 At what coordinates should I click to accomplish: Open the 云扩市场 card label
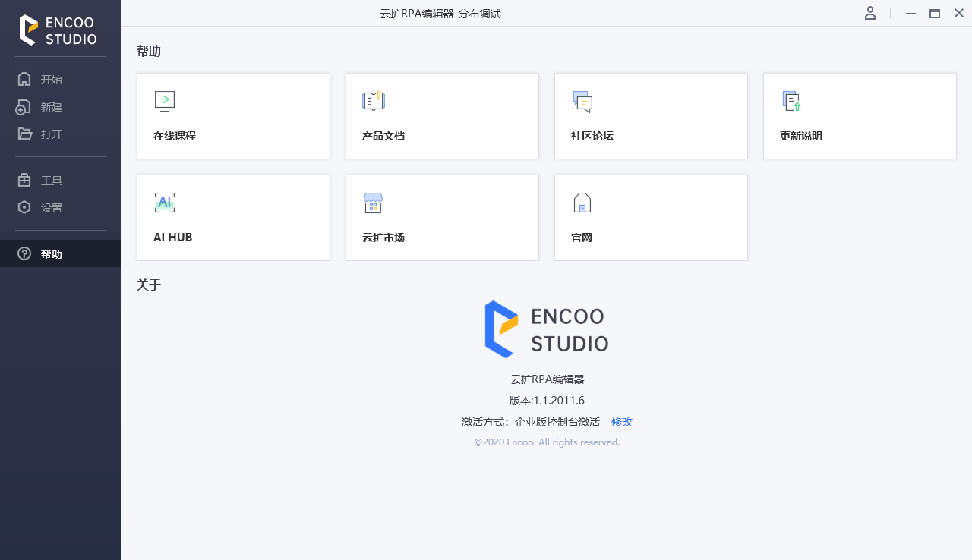pos(383,238)
